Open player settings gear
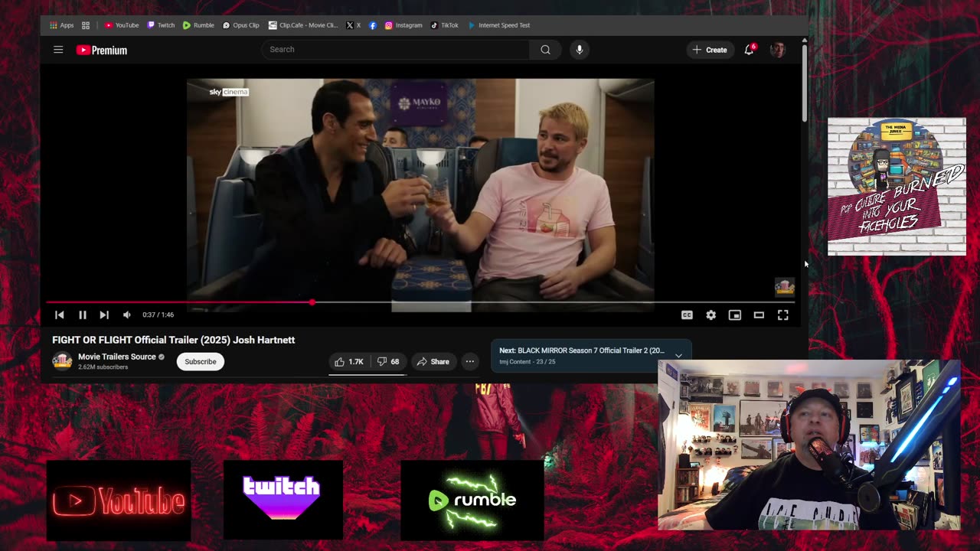Viewport: 980px width, 551px height. point(711,315)
